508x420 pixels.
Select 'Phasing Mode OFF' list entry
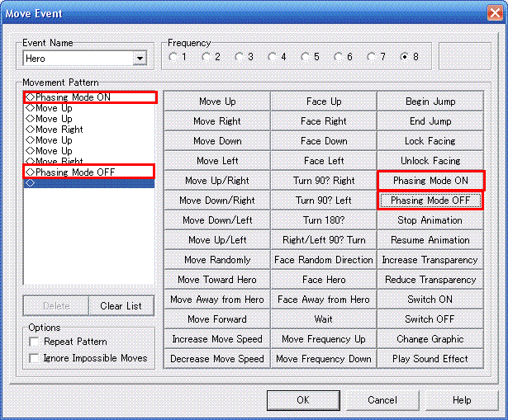75,172
